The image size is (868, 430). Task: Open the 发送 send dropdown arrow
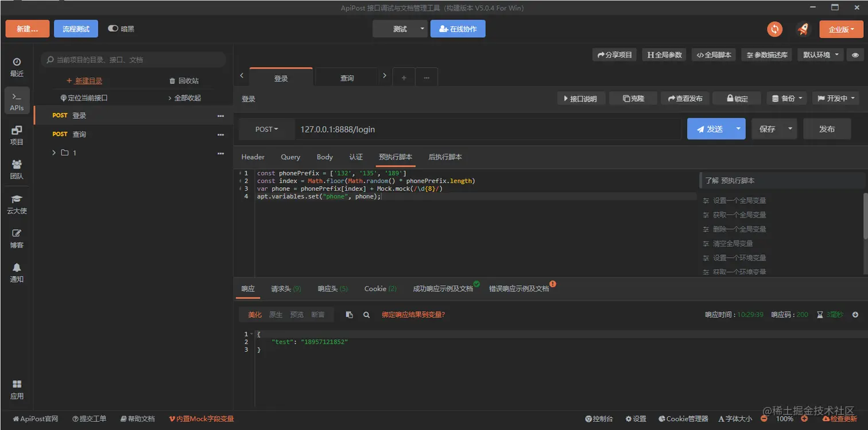pos(738,129)
